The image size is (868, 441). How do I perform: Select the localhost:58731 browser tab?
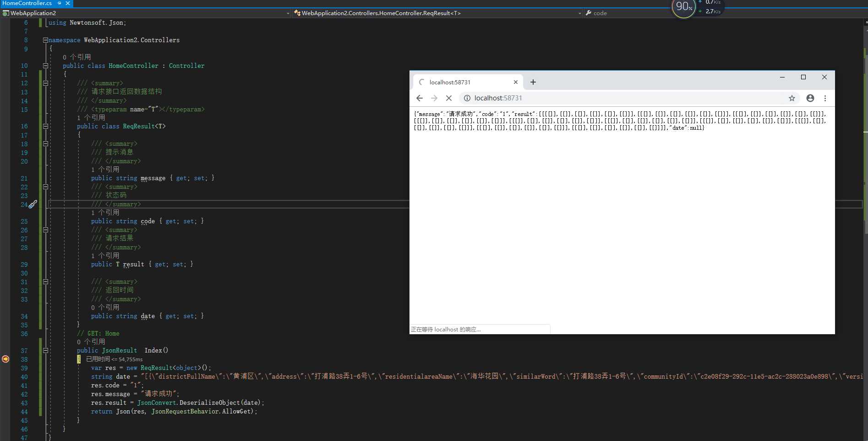468,82
